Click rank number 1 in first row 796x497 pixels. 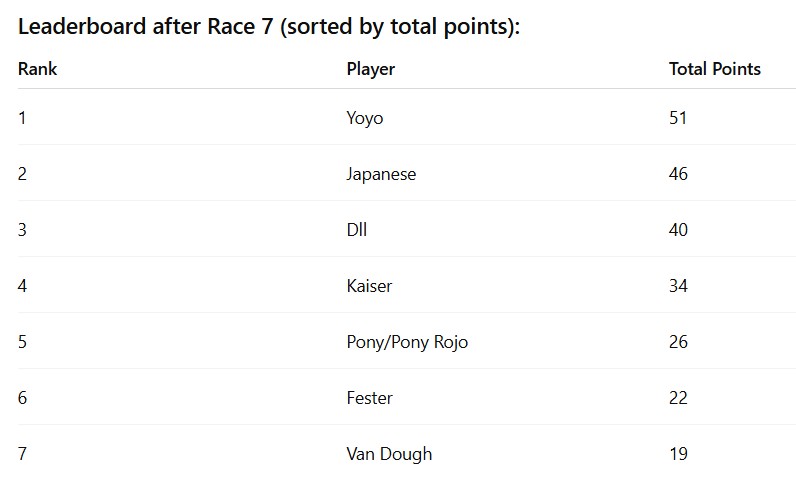coord(22,118)
